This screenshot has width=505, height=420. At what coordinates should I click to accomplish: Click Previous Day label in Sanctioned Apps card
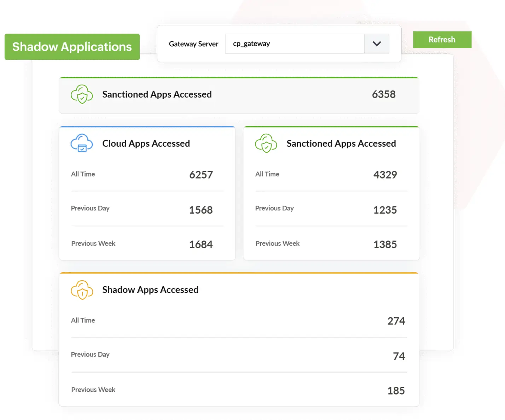(274, 208)
